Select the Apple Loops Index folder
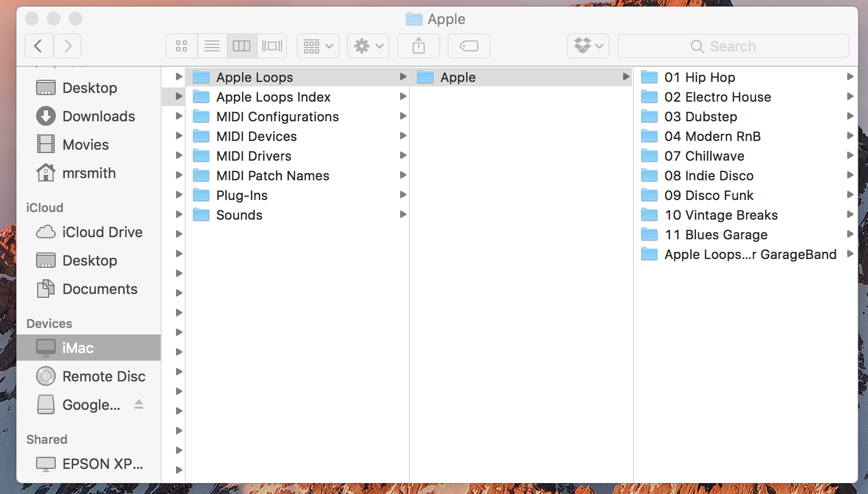Screen dimensions: 868x494 [297, 97]
